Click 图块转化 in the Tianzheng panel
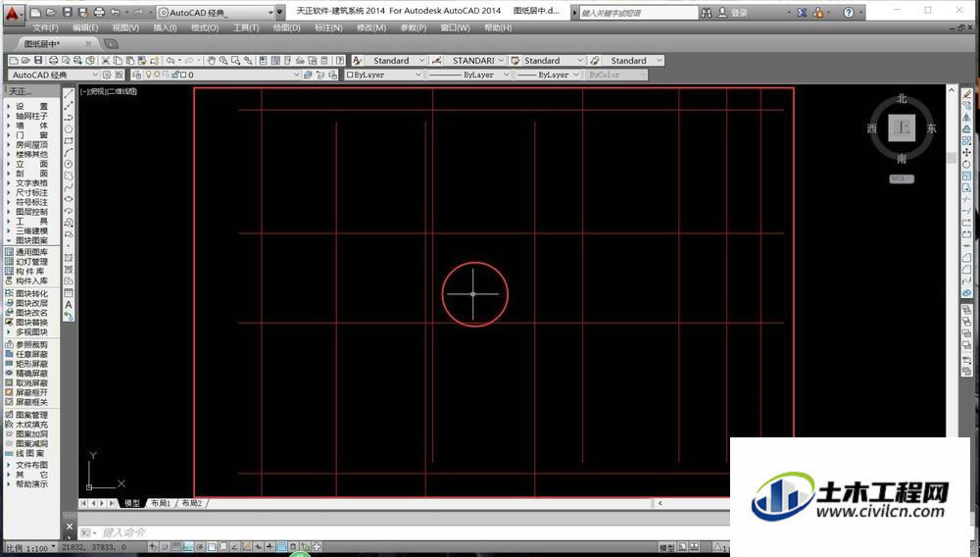Image resolution: width=980 pixels, height=557 pixels. point(31,293)
